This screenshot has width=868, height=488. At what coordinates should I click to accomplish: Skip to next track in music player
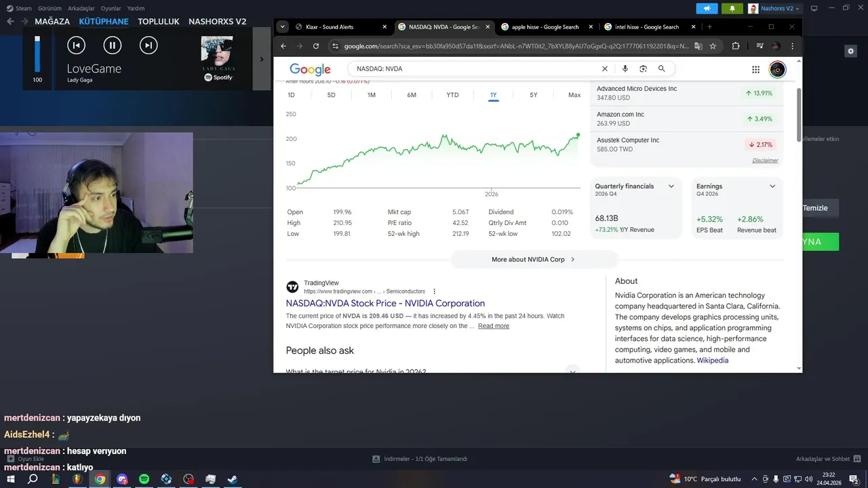[x=149, y=45]
